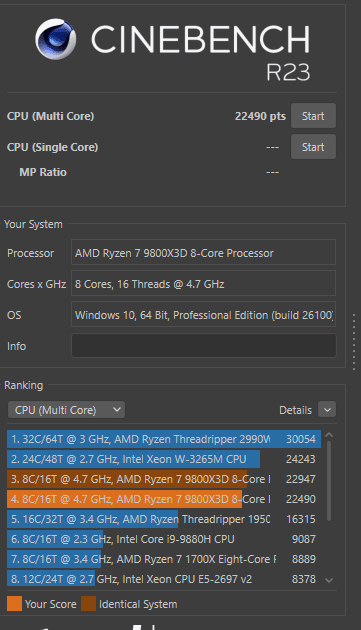The height and width of the screenshot is (630, 361).
Task: Select the Threadripper 1950 ranking entry
Action: [164, 519]
